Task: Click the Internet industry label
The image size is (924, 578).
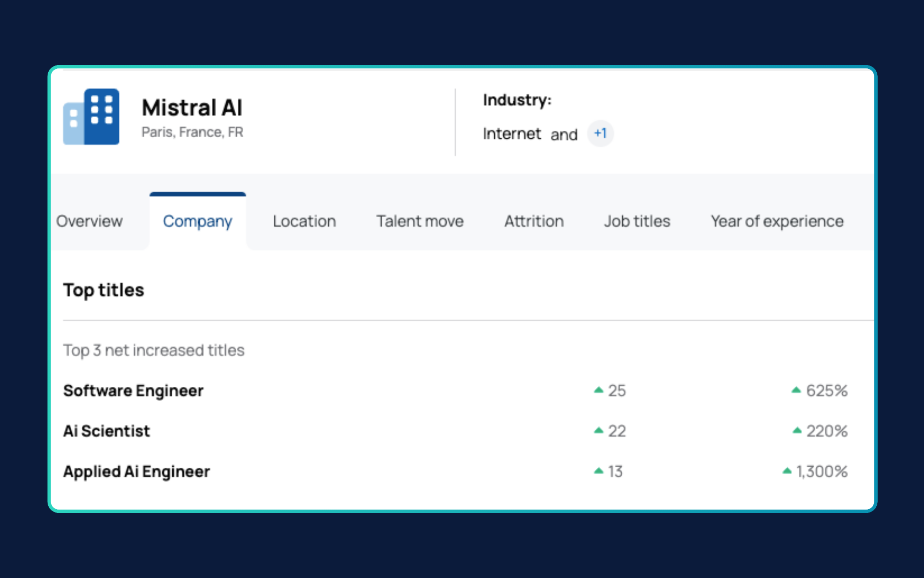Action: click(512, 134)
